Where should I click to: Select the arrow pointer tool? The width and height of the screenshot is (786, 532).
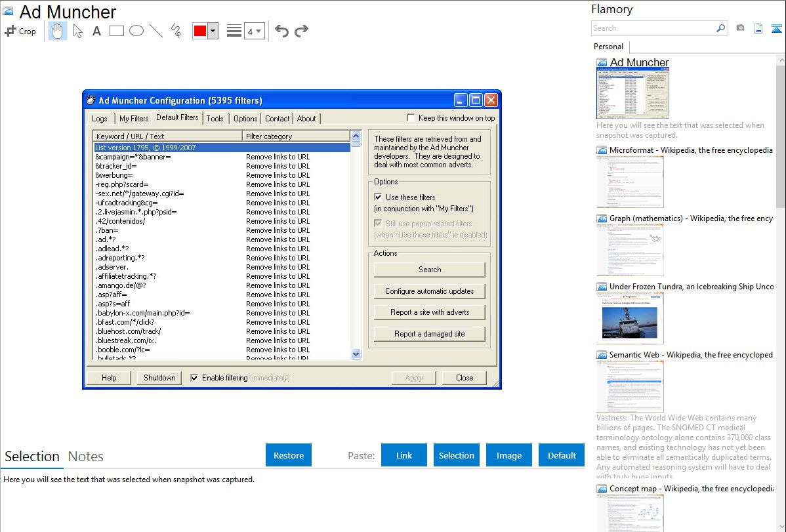coord(77,31)
